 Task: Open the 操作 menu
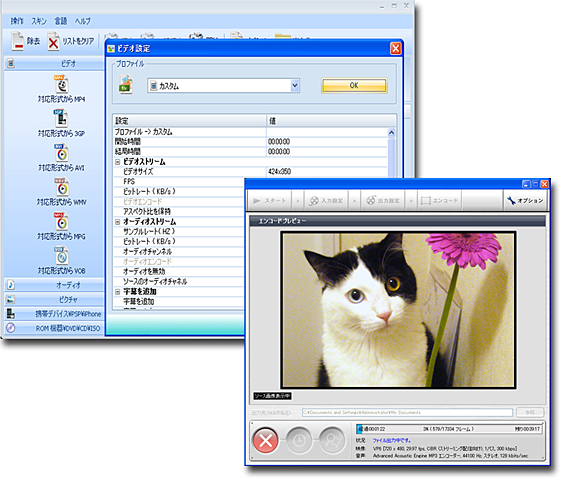[x=17, y=21]
